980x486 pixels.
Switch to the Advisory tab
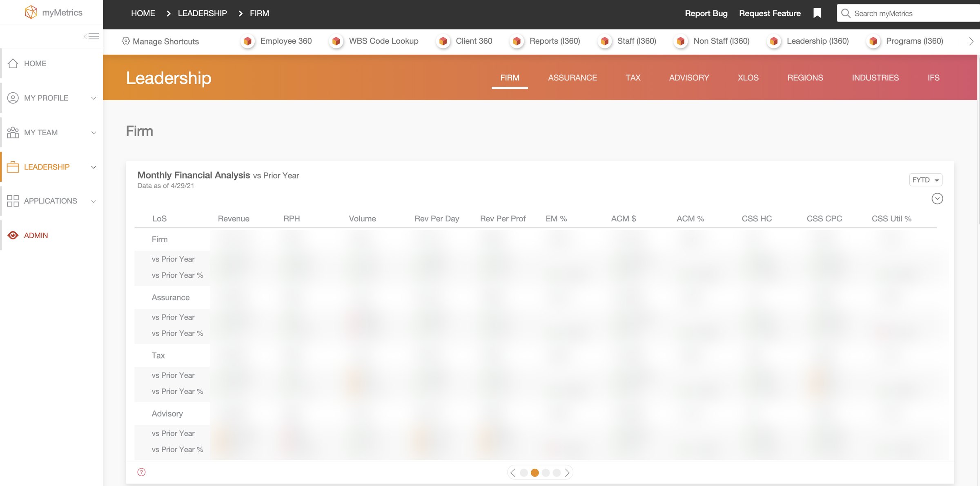point(689,78)
